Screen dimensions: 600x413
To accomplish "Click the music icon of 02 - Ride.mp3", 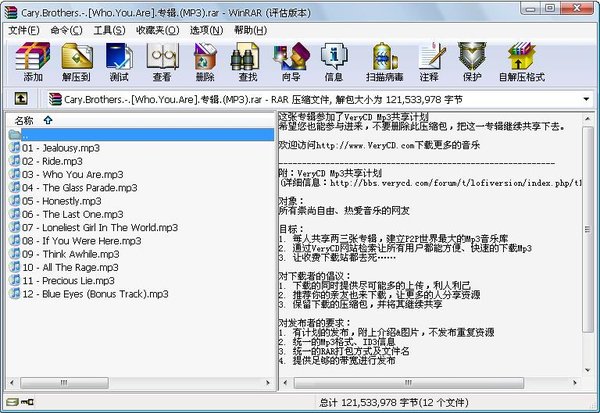I will [15, 161].
